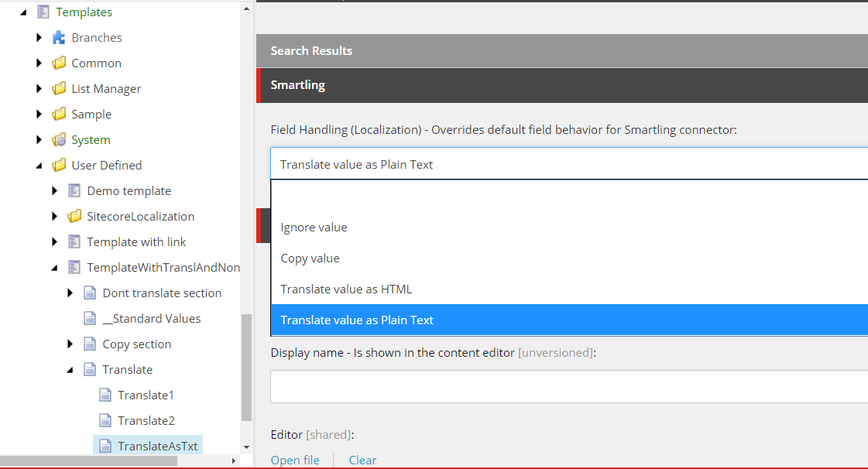Choose Translate value as HTML option
The image size is (868, 469).
pyautogui.click(x=570, y=289)
